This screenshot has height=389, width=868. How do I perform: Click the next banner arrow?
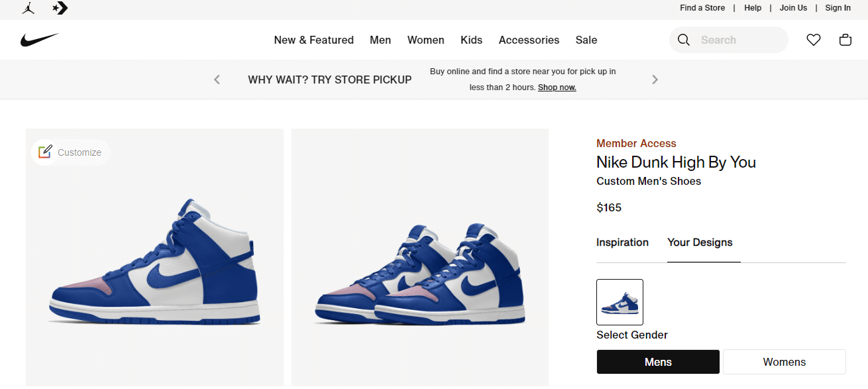(655, 79)
